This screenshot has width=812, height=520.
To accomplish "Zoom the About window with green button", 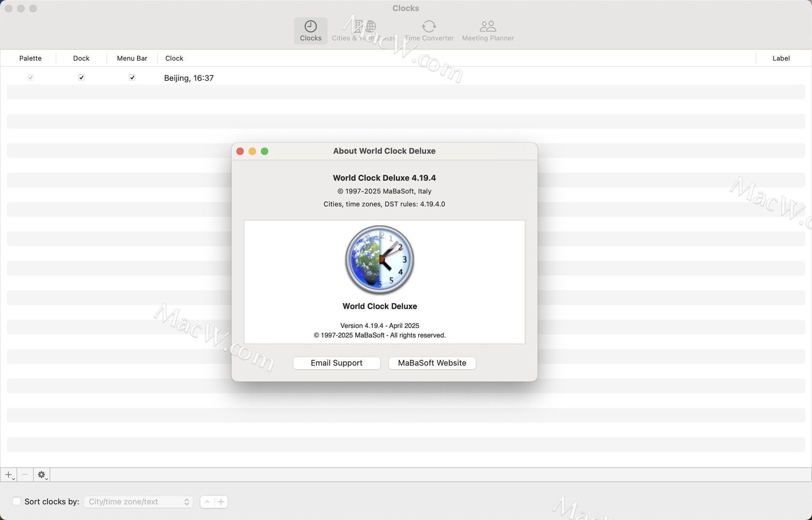I will (x=264, y=151).
